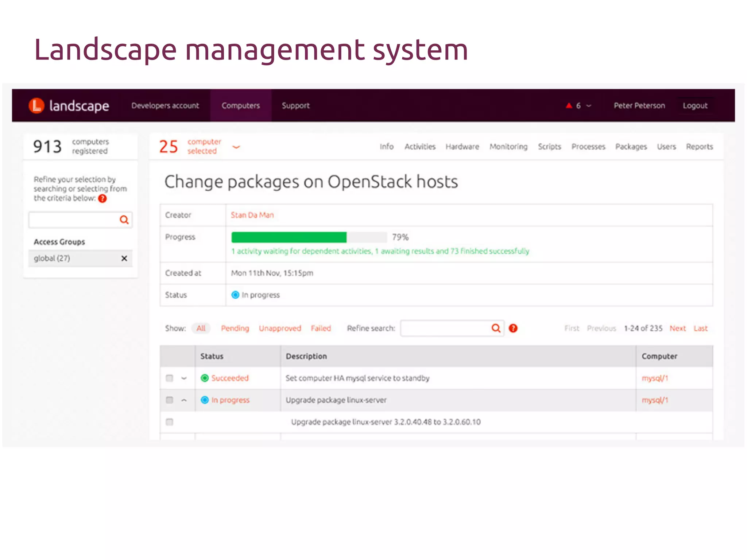Switch to the Hardware section
The image size is (747, 560).
462,147
